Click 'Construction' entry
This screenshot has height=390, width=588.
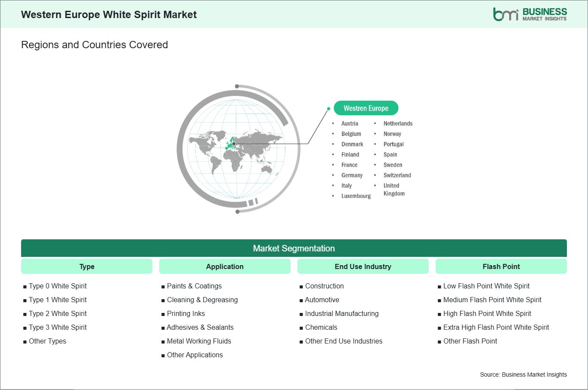coord(325,286)
